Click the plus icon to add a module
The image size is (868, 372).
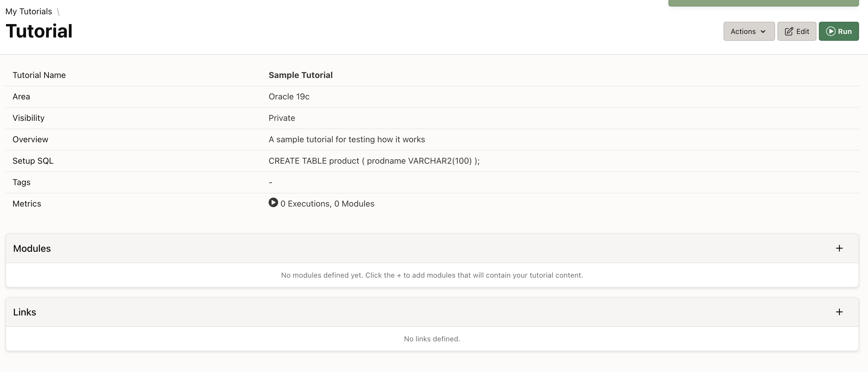[x=839, y=248]
